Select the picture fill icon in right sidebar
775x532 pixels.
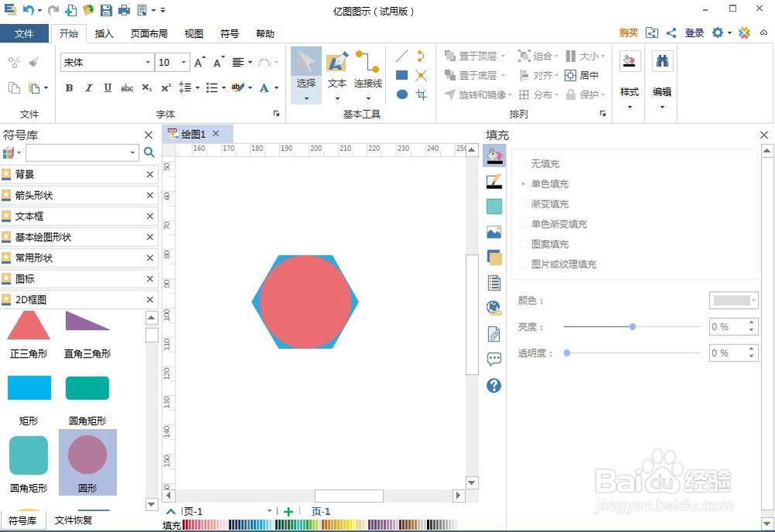[494, 230]
